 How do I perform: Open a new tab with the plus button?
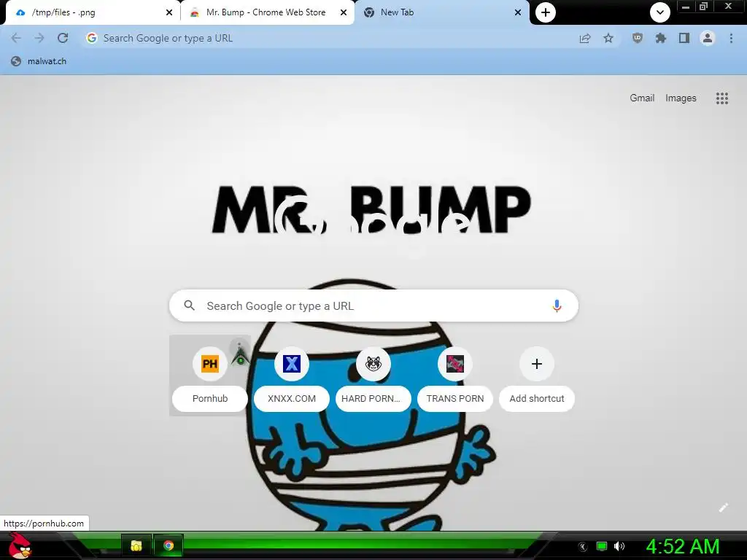546,12
